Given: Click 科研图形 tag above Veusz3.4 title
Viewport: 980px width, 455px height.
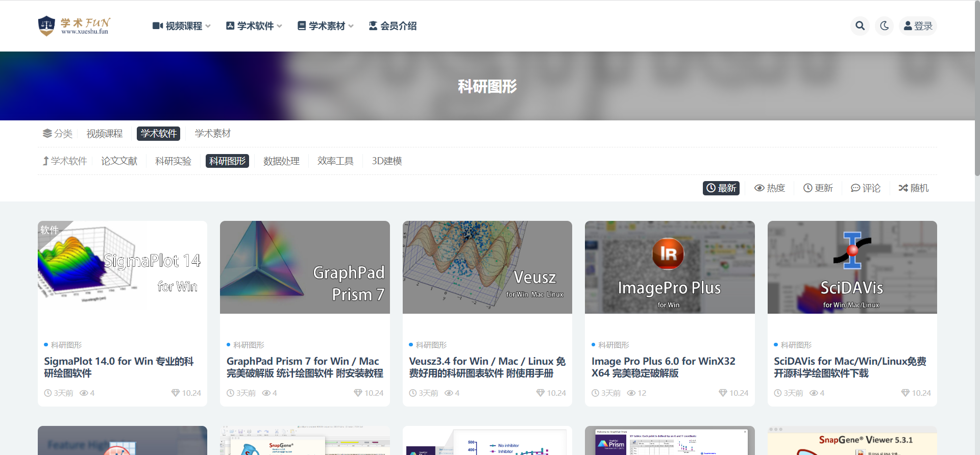Looking at the screenshot, I should point(431,345).
